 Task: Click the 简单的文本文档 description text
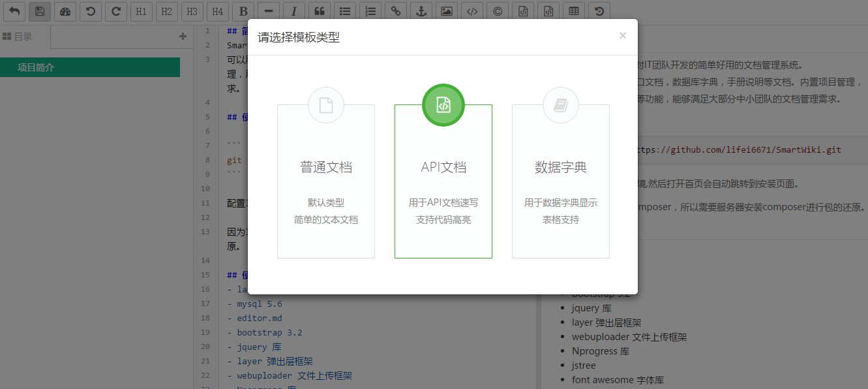click(x=326, y=220)
